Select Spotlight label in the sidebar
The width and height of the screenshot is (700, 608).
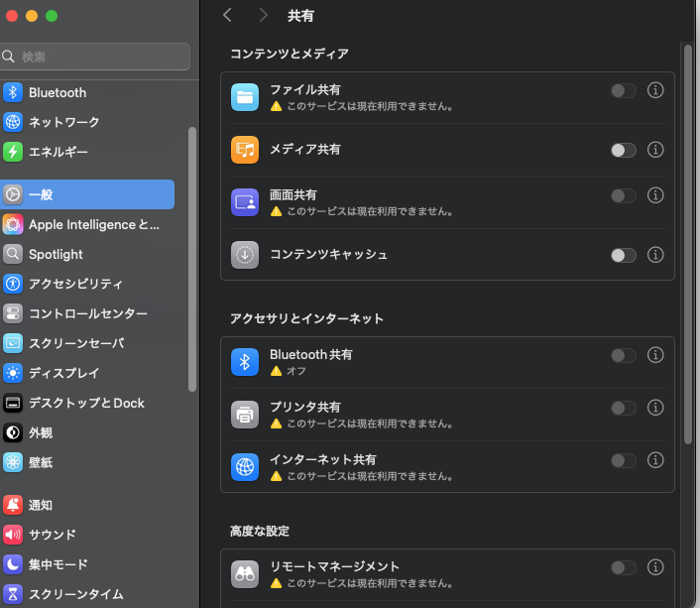tap(56, 254)
